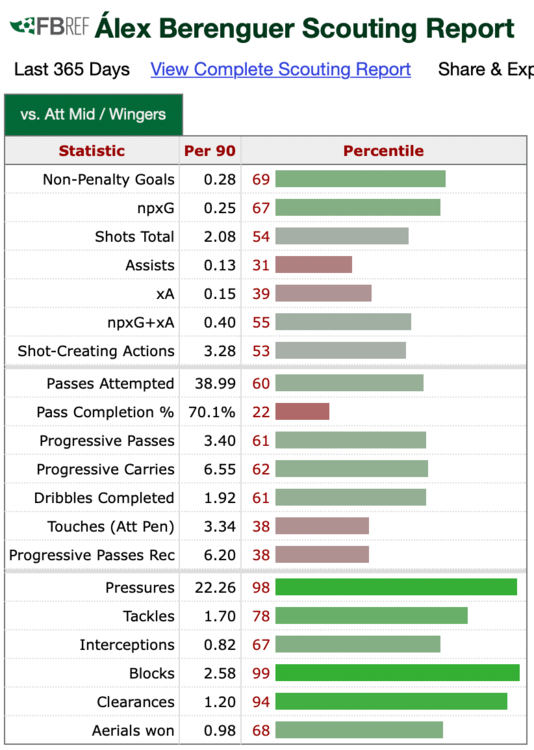Click the Statistic column header
Viewport: 534px width, 750px height.
click(x=92, y=151)
